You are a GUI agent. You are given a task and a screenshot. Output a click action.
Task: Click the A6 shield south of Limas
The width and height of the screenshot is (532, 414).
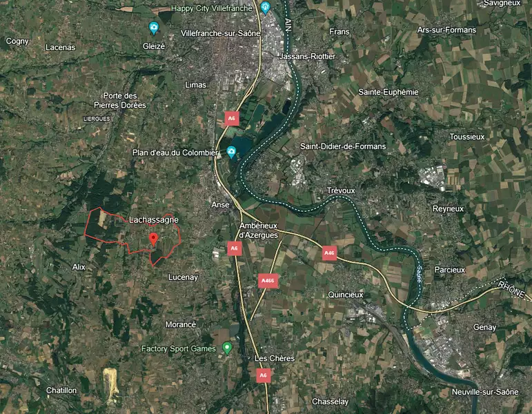[232, 119]
